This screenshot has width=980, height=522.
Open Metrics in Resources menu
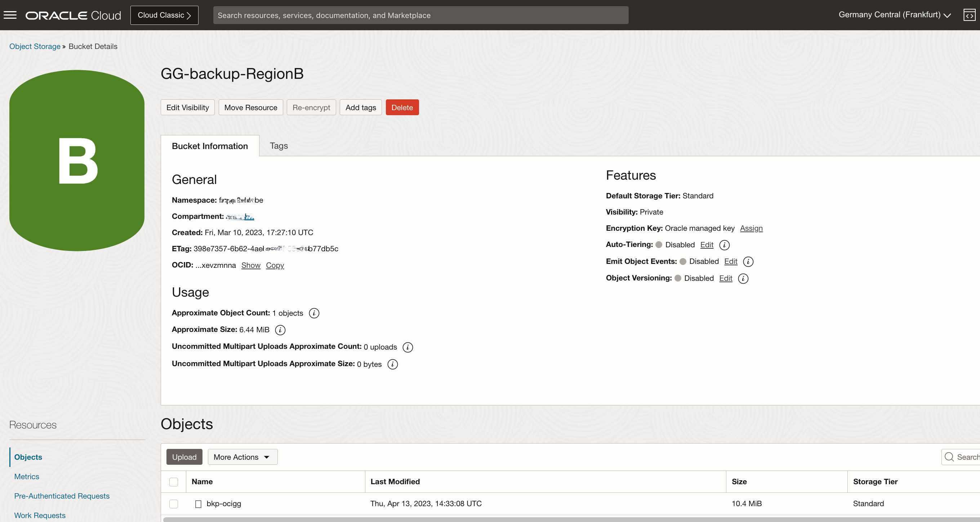[27, 476]
